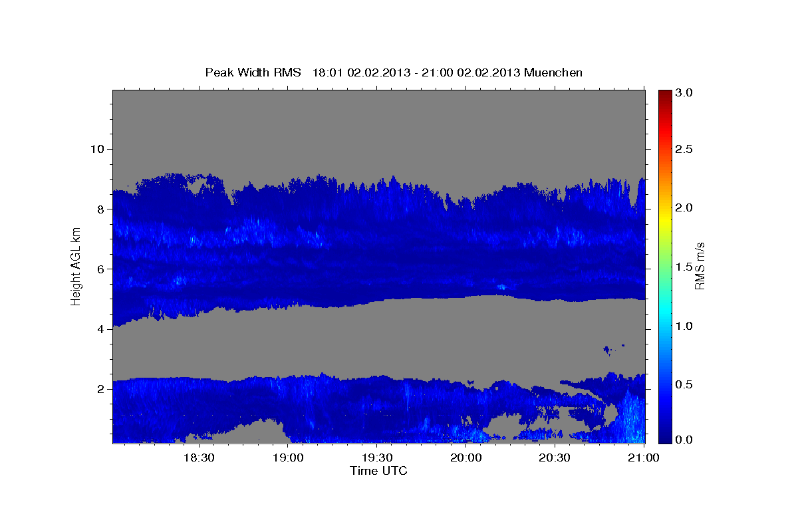Click the dark blue bottom of colorbar
798x532 pixels.
click(x=664, y=438)
